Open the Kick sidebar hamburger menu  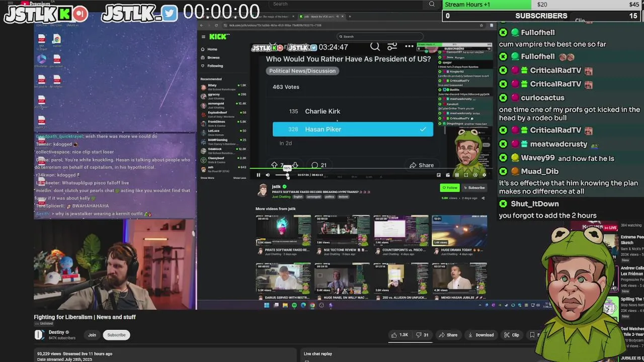203,37
